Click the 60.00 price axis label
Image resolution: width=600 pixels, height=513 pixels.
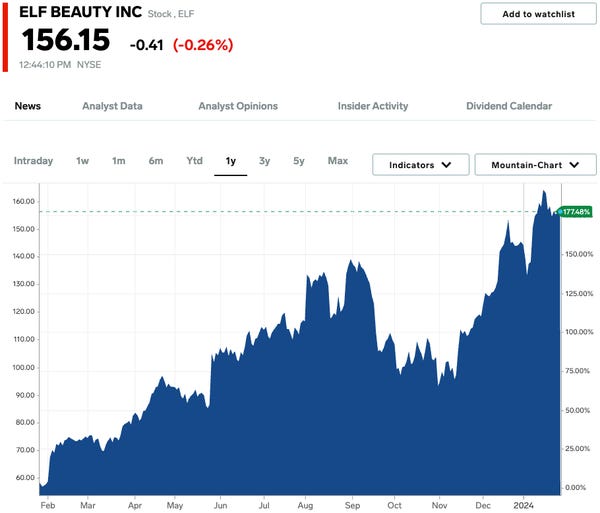[x=25, y=477]
